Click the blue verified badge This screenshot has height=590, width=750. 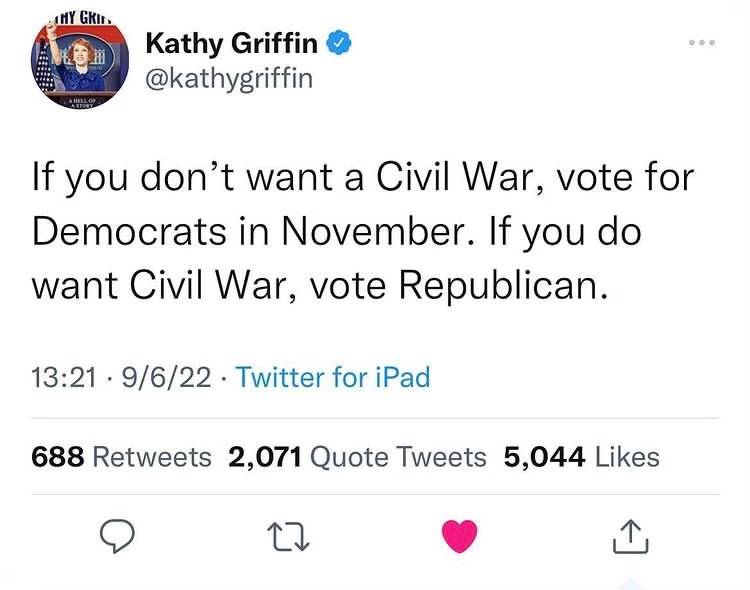[x=341, y=43]
